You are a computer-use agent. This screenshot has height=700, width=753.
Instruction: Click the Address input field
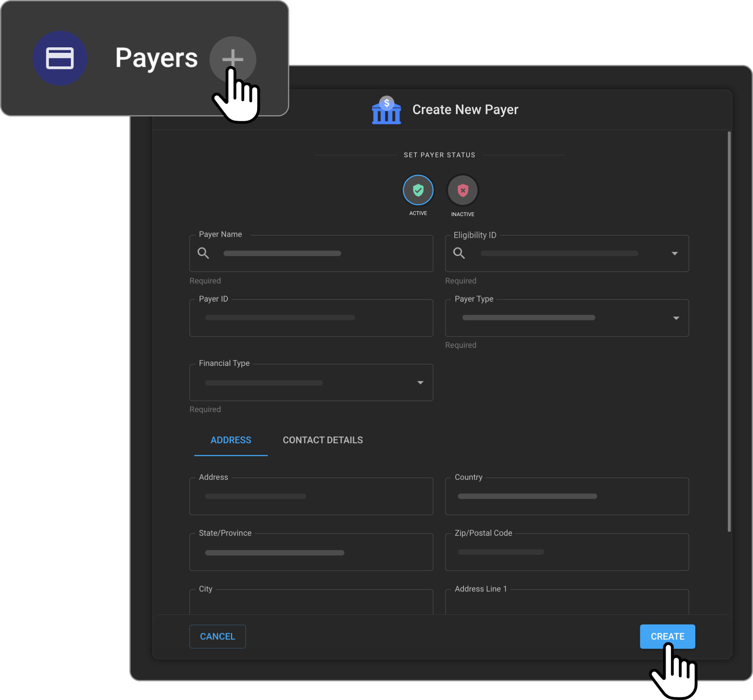(x=311, y=497)
